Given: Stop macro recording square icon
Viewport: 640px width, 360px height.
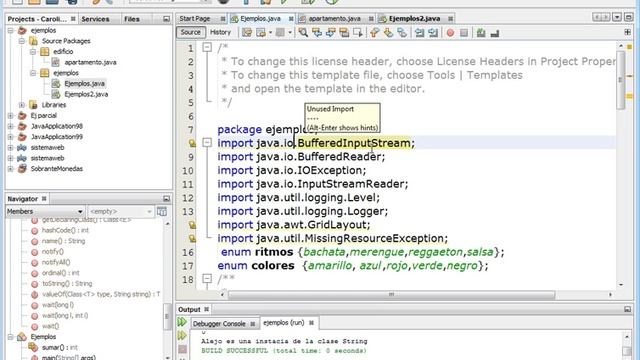Looking at the screenshot, I should pyautogui.click(x=464, y=33).
